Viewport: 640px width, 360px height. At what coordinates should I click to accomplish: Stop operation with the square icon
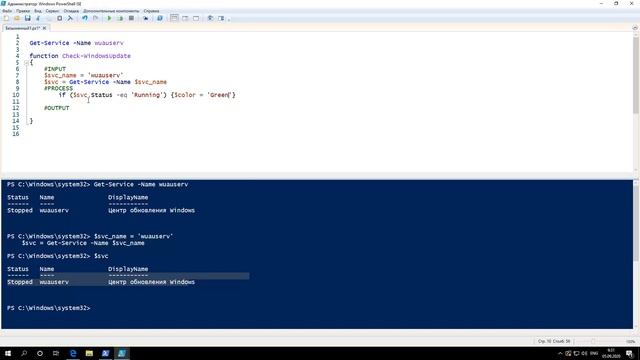[131, 18]
